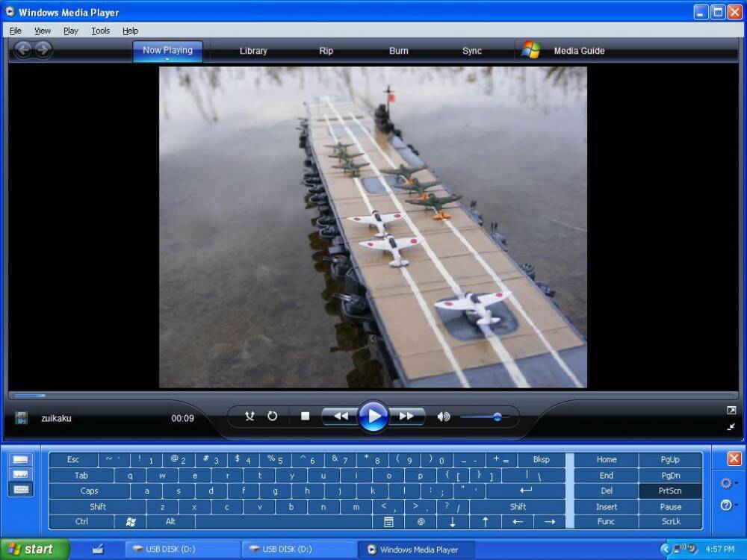
Task: Open the Tools menu
Action: (x=100, y=31)
